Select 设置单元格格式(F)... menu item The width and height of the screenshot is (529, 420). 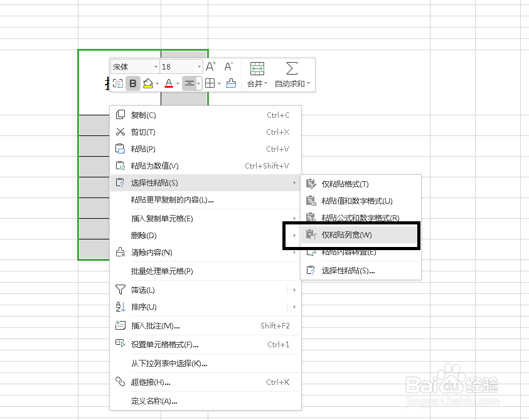(x=205, y=345)
